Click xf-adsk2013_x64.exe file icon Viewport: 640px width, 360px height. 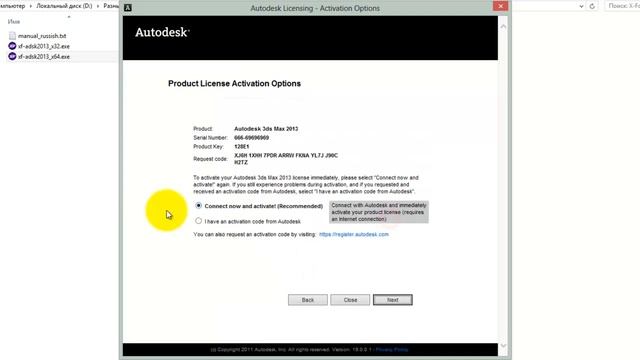(x=12, y=56)
